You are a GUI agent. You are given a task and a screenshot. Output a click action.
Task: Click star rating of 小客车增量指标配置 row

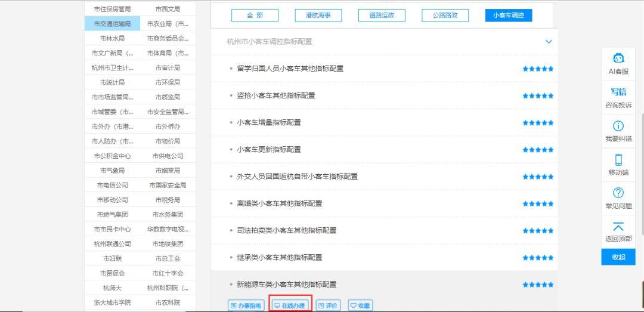point(538,123)
